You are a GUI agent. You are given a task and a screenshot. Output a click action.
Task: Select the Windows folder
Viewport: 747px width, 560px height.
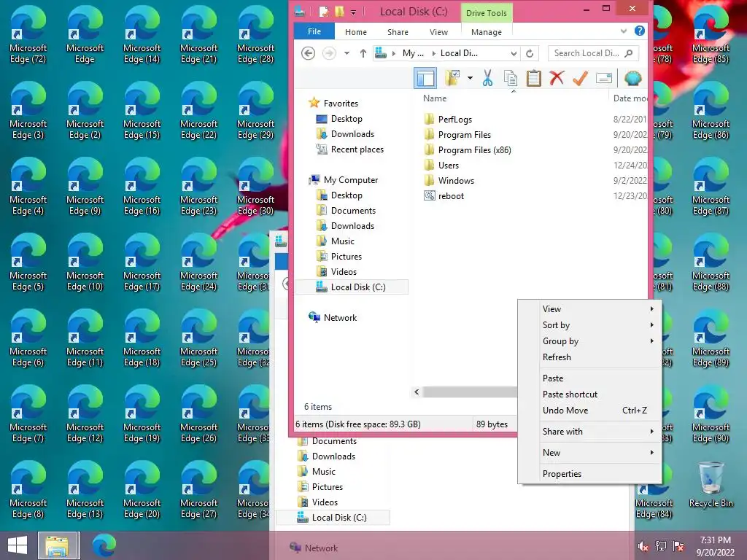(449, 181)
